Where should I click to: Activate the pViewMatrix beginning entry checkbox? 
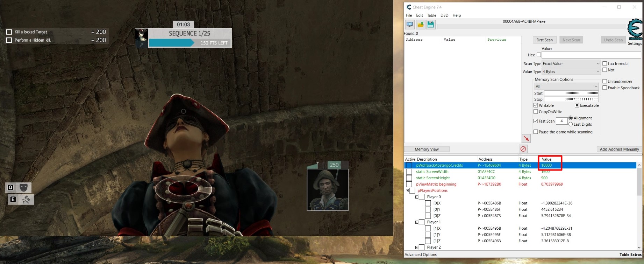click(409, 184)
